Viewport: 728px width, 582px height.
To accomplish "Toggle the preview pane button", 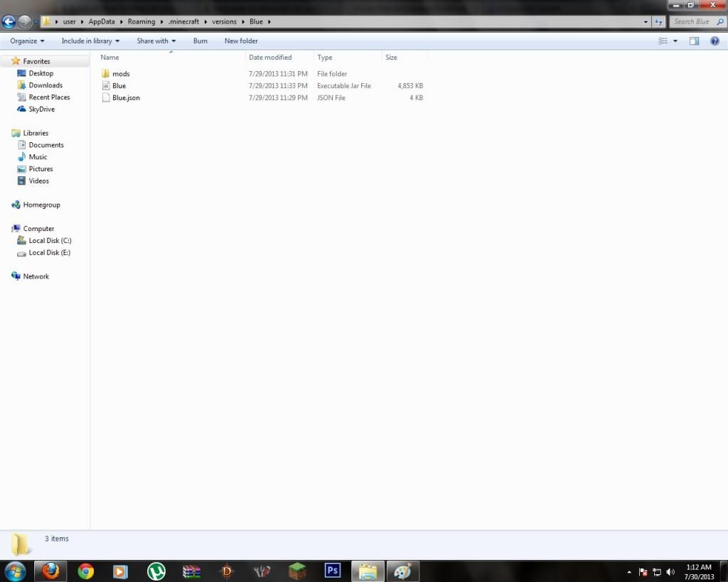I will pos(695,41).
